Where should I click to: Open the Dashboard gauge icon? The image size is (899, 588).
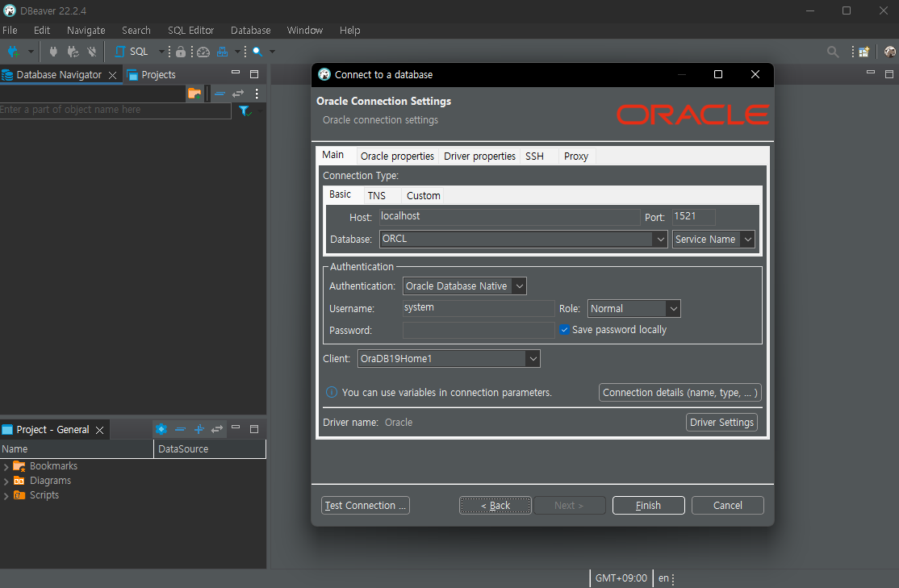click(x=203, y=52)
